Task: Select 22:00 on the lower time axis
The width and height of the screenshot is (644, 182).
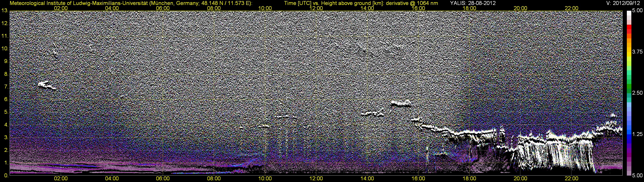Action: 571,179
